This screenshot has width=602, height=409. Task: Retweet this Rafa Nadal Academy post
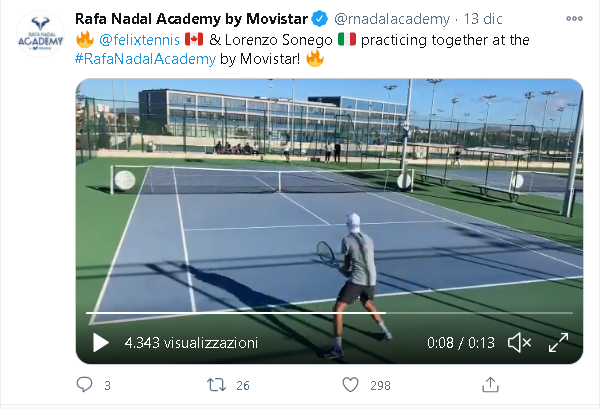217,385
